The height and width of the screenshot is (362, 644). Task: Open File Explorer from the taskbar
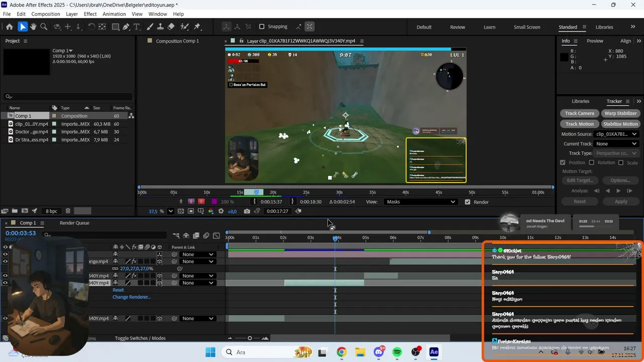(360, 352)
